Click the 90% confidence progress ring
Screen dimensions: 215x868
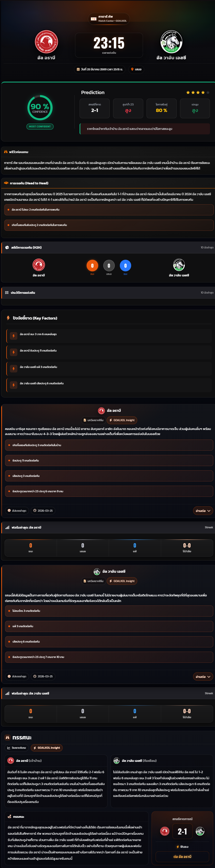40,108
